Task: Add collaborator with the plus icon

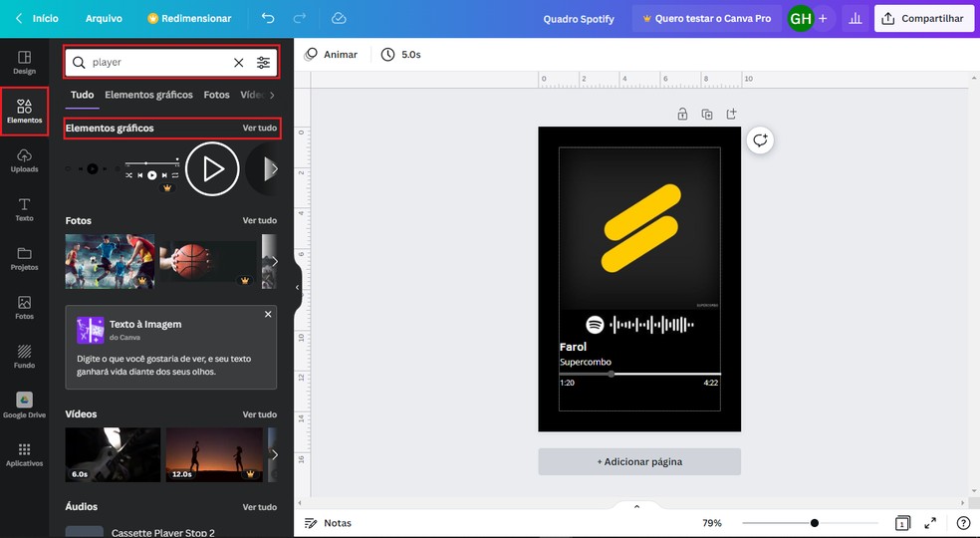Action: pos(823,19)
